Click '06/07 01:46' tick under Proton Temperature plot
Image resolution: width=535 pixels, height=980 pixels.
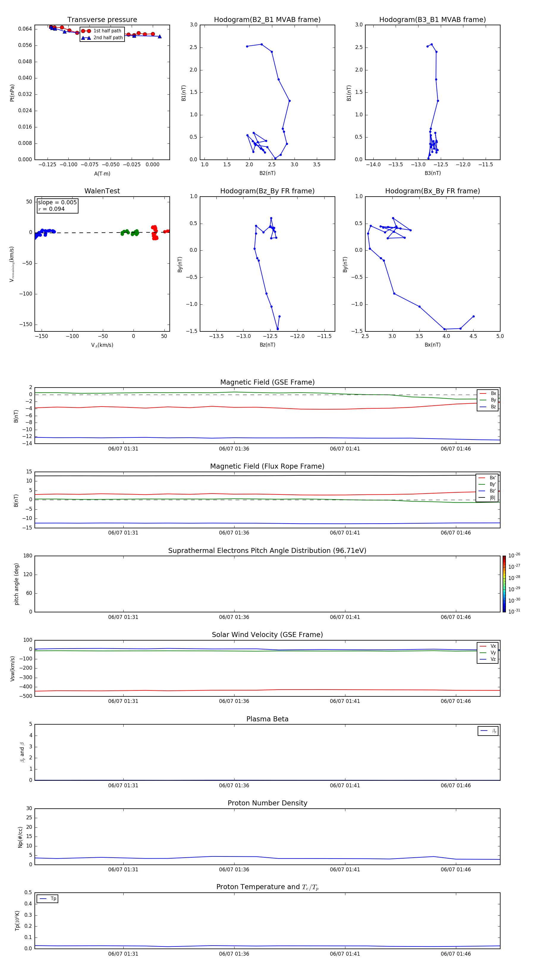point(455,954)
